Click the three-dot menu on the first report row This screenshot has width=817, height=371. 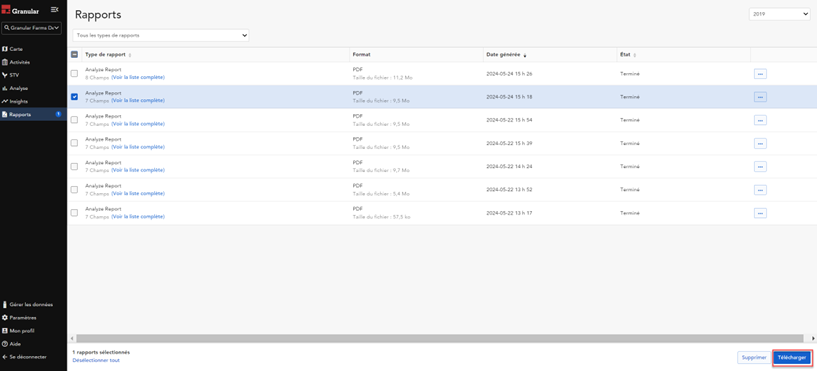(x=760, y=74)
